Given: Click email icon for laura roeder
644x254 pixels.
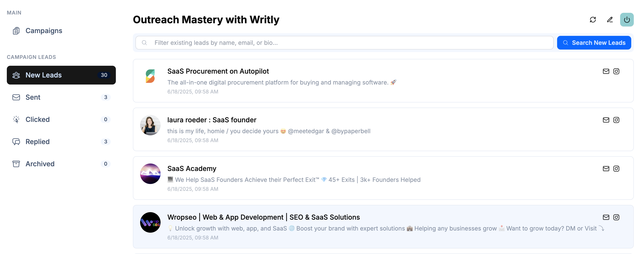Looking at the screenshot, I should click(606, 120).
